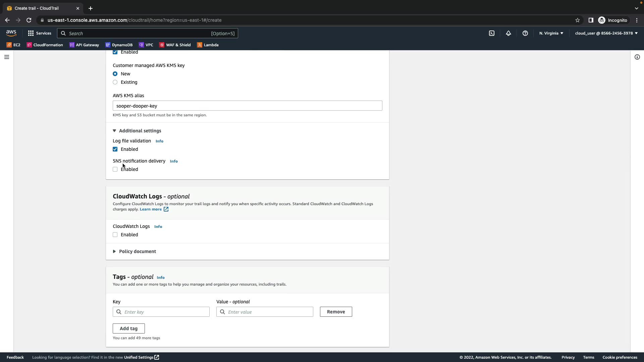This screenshot has width=644, height=362.
Task: Open the cloud_user account menu
Action: click(606, 33)
